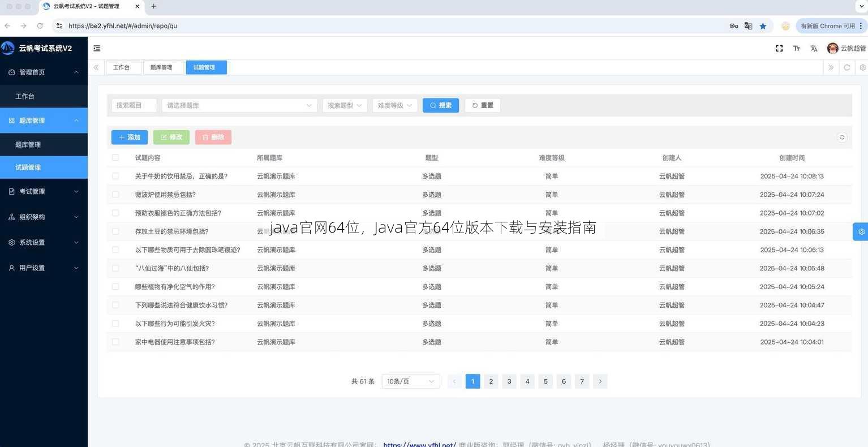Click the 搜索题目 search input
This screenshot has width=868, height=447.
134,105
